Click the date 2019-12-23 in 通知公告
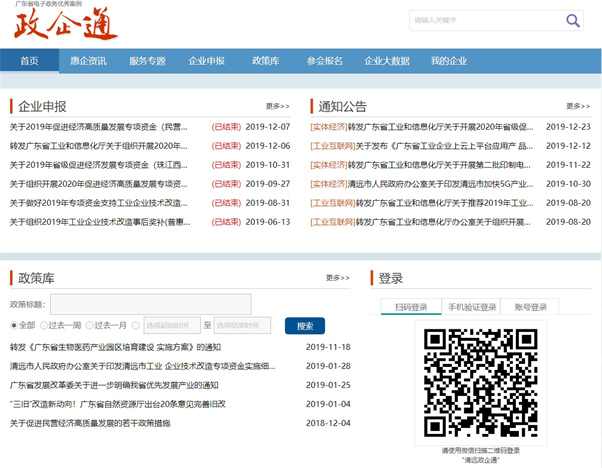The width and height of the screenshot is (602, 468). tap(568, 127)
